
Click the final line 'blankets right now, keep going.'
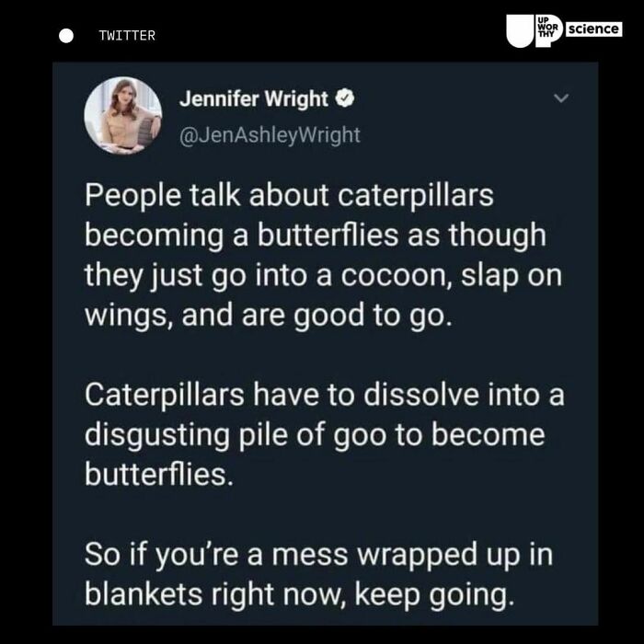[299, 594]
